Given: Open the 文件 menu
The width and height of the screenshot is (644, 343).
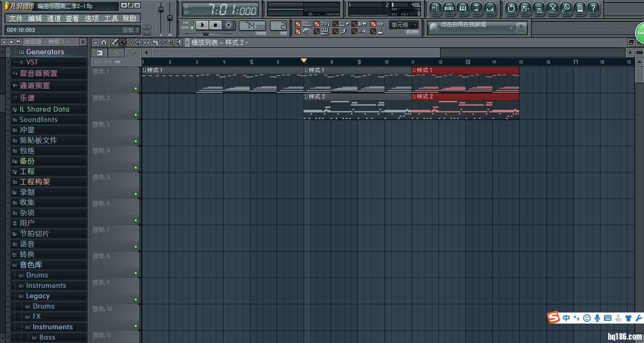Looking at the screenshot, I should tap(16, 18).
